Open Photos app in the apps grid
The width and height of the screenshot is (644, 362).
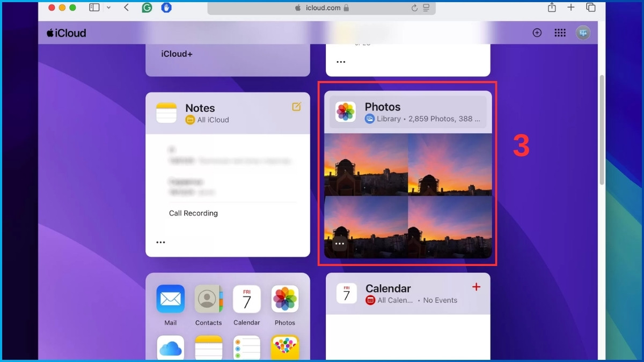284,299
